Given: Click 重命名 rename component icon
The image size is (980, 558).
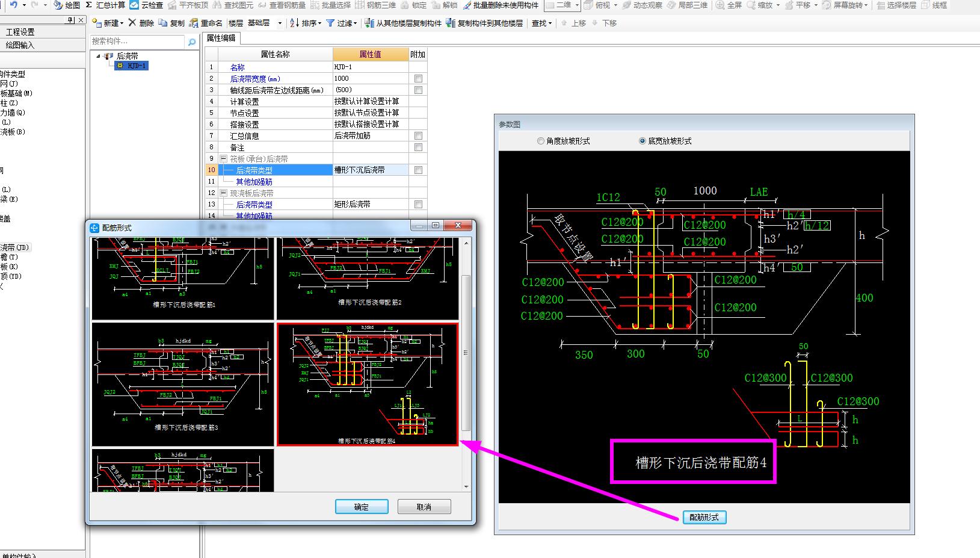Looking at the screenshot, I should tap(206, 23).
